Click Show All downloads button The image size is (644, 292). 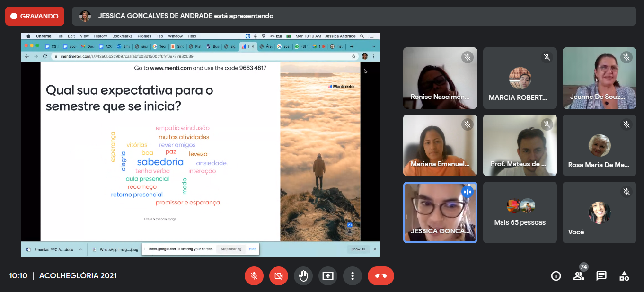[358, 249]
